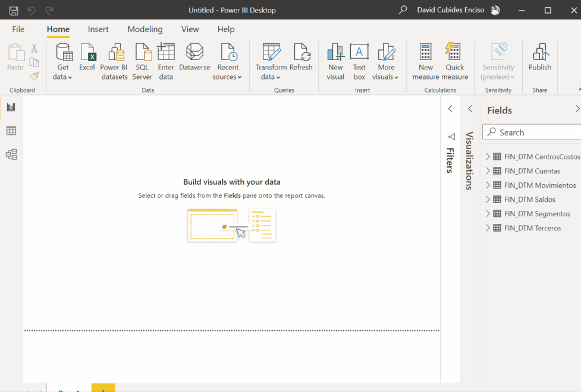Expand the FIN_DTM Segmentos table
Viewport: 581px width, 392px height.
coord(488,214)
